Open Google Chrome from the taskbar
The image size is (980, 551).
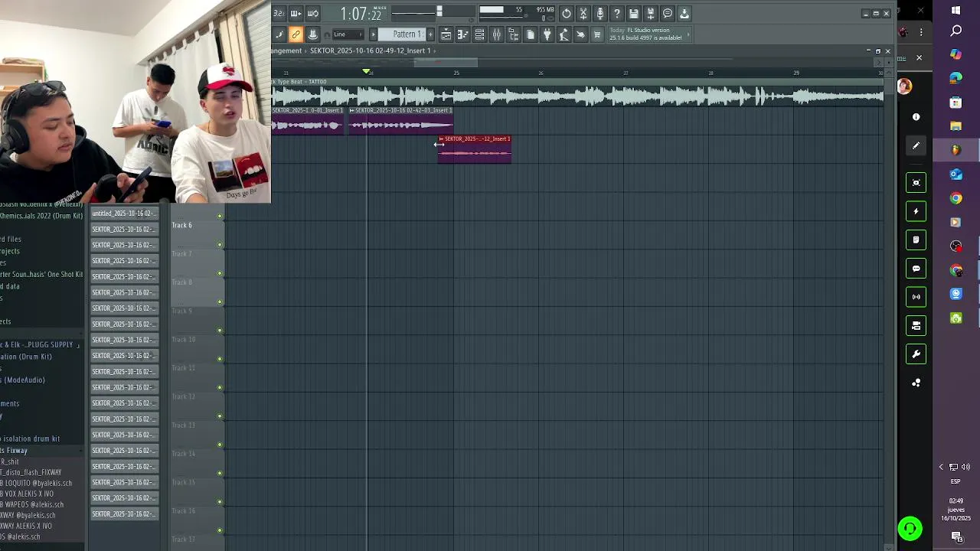[955, 198]
